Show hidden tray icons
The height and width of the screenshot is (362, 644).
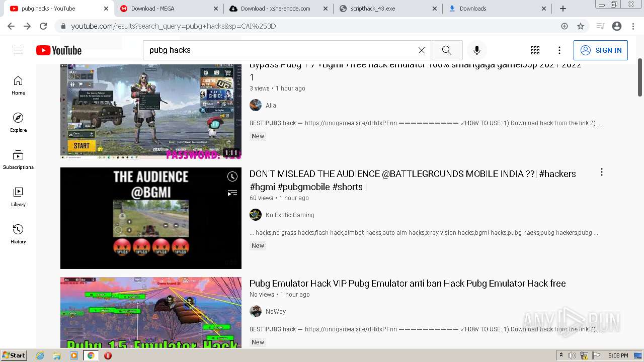tap(561, 355)
